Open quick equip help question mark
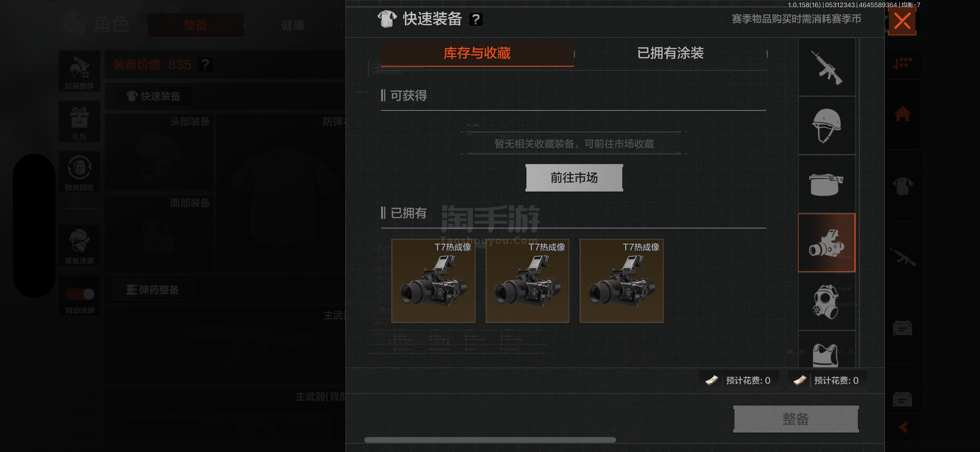This screenshot has height=452, width=980. (476, 19)
